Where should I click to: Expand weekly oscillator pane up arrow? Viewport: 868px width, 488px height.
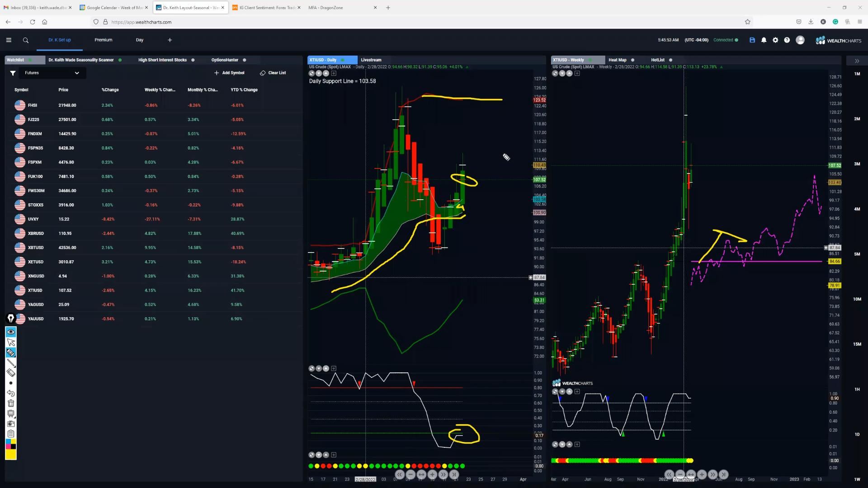coord(570,392)
